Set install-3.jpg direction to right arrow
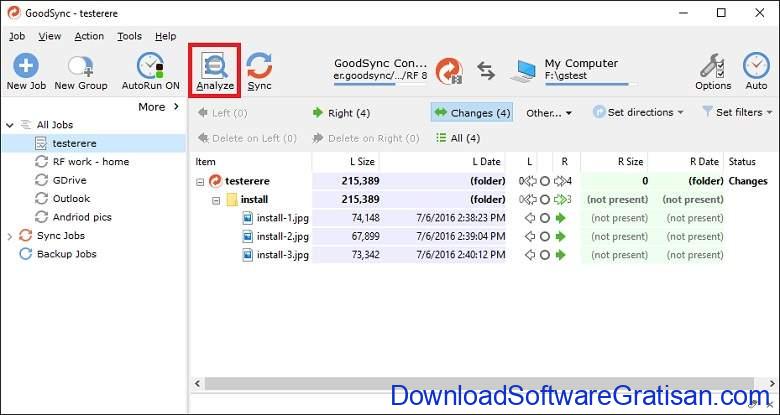780x415 pixels. [561, 255]
